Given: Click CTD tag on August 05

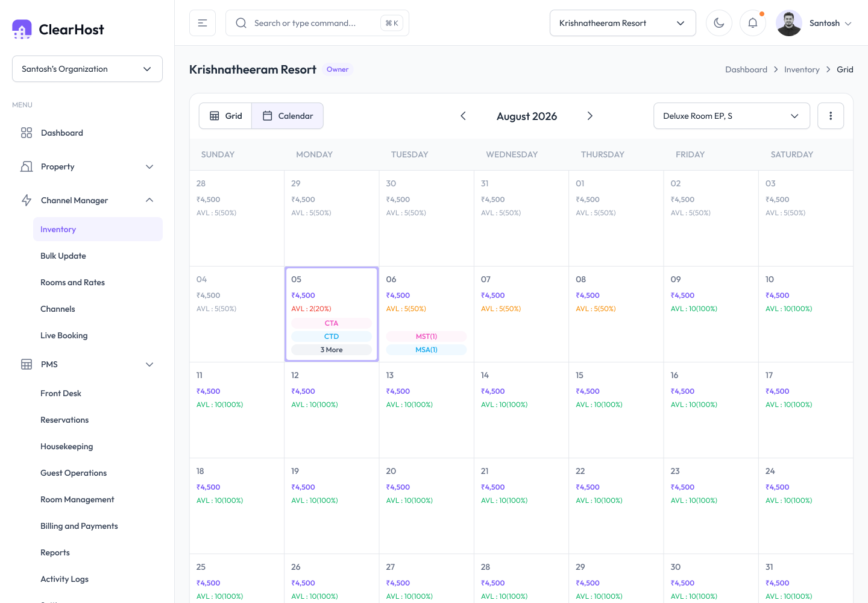Looking at the screenshot, I should [x=332, y=336].
